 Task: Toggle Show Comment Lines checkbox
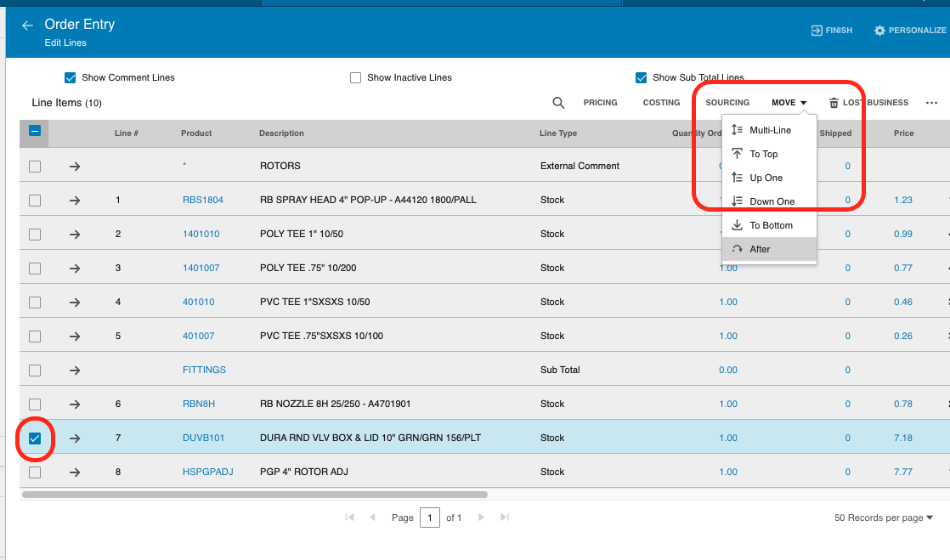71,77
